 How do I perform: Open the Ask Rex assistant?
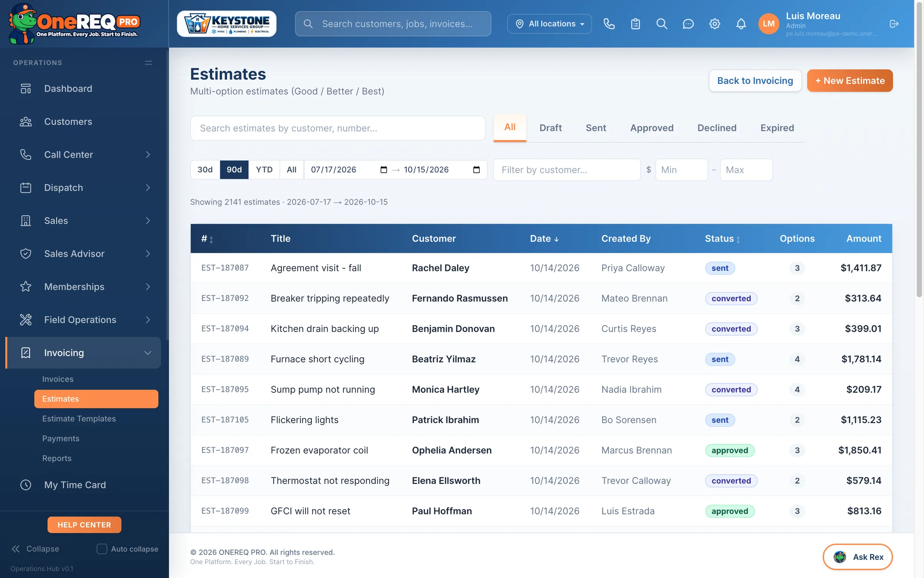(857, 557)
